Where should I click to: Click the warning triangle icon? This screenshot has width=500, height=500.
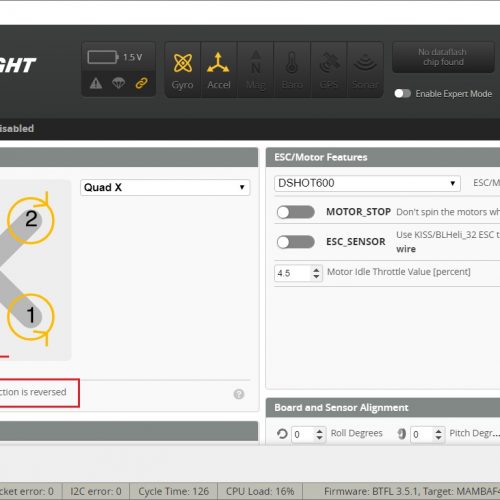(x=96, y=83)
